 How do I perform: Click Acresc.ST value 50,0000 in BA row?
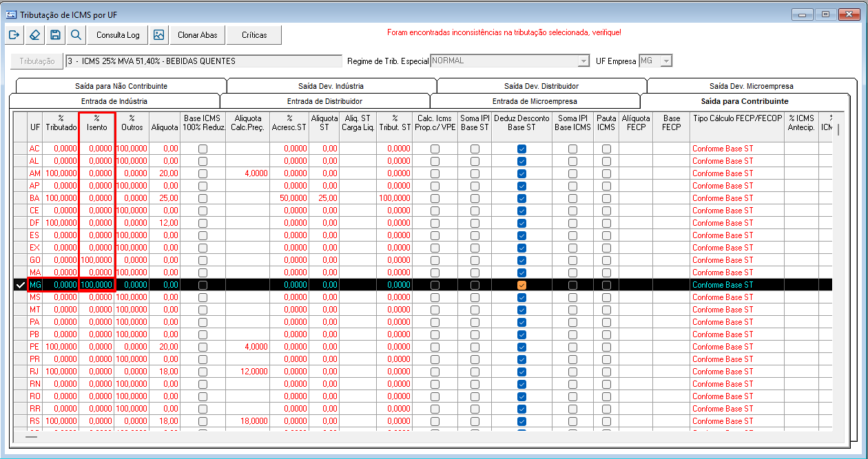(x=289, y=198)
